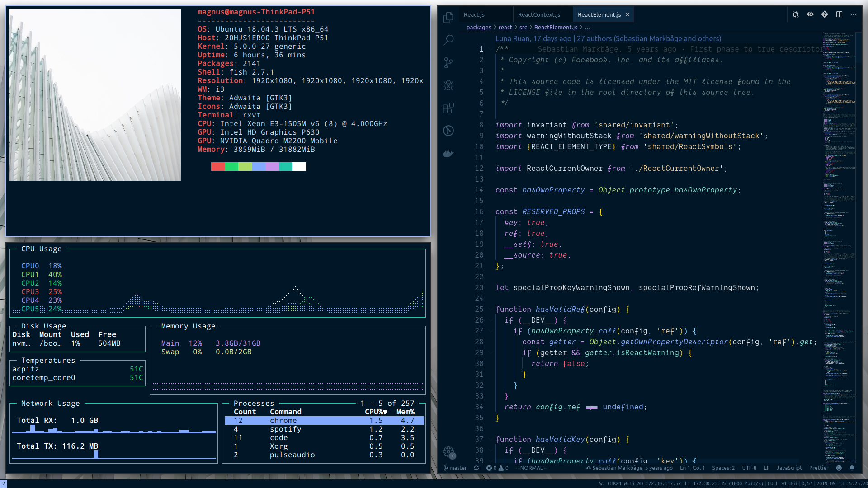Screen dimensions: 868x488
Task: Open the 'Spaces: 2' indentation picker
Action: click(723, 468)
